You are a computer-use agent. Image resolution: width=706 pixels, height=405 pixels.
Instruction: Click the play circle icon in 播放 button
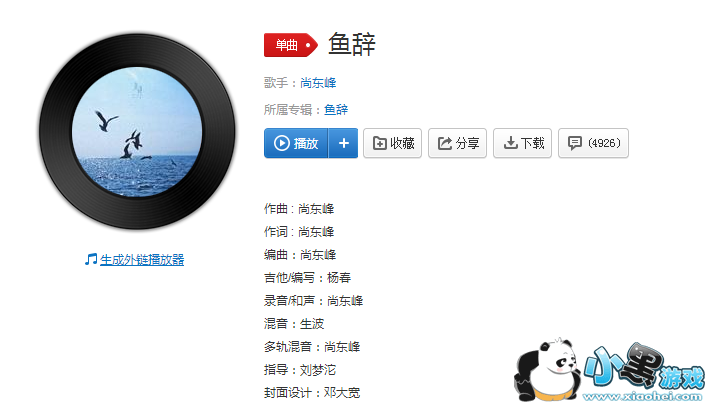point(282,143)
